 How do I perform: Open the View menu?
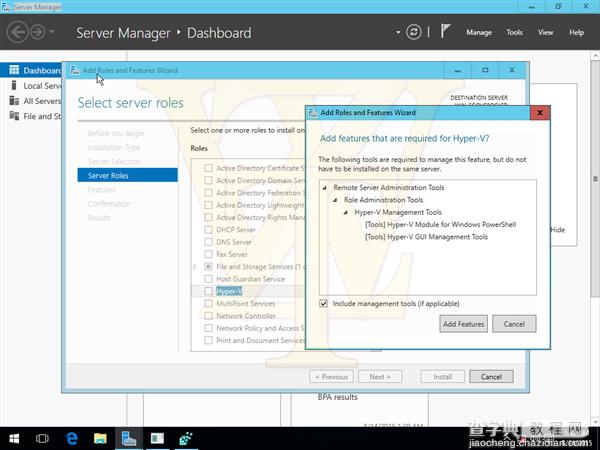(545, 33)
